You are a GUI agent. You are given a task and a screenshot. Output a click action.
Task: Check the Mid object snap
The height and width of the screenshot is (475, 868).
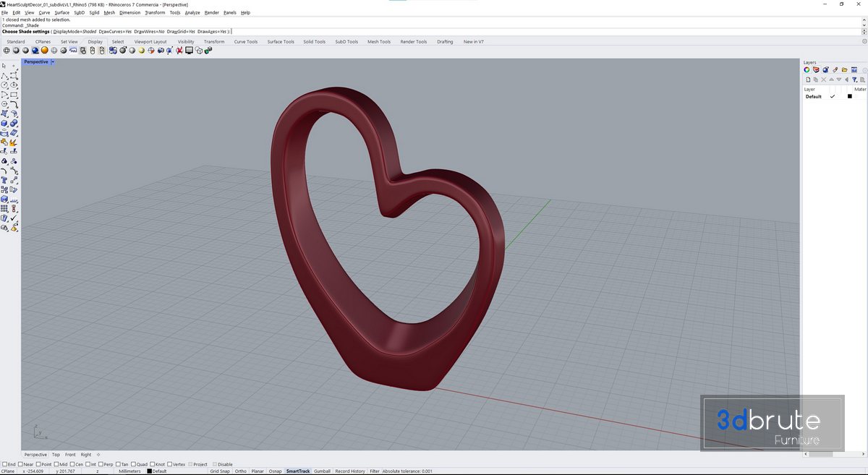click(x=56, y=464)
